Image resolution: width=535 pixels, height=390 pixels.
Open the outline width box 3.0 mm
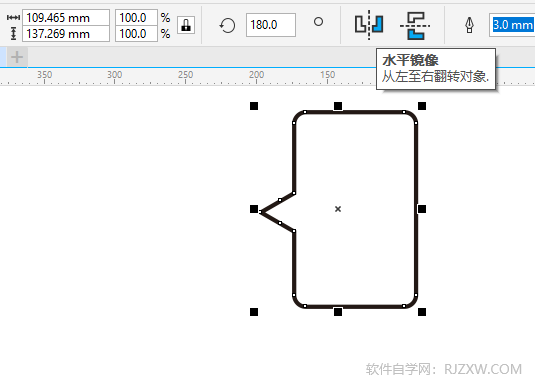pyautogui.click(x=512, y=25)
